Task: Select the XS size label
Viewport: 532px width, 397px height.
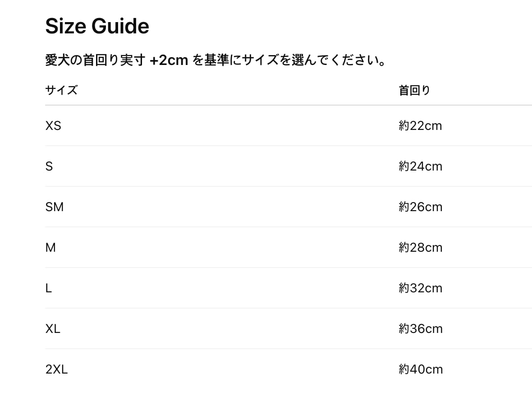Action: pyautogui.click(x=53, y=126)
